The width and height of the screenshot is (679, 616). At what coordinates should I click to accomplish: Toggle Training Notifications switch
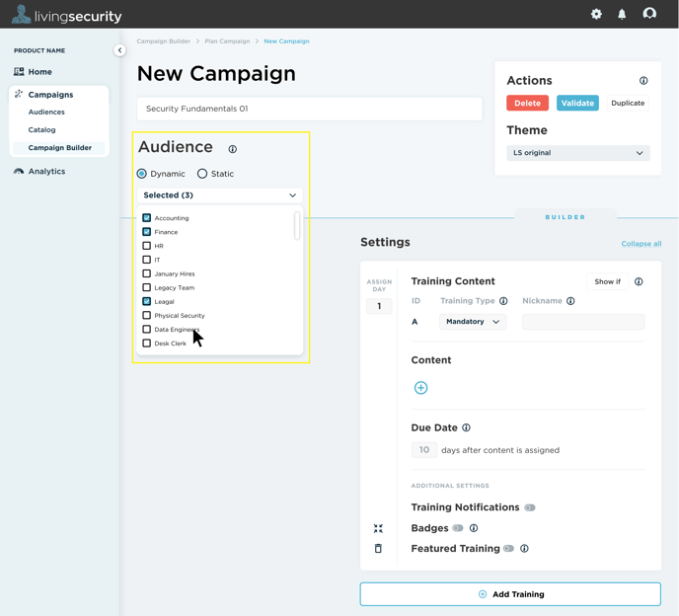click(x=530, y=507)
